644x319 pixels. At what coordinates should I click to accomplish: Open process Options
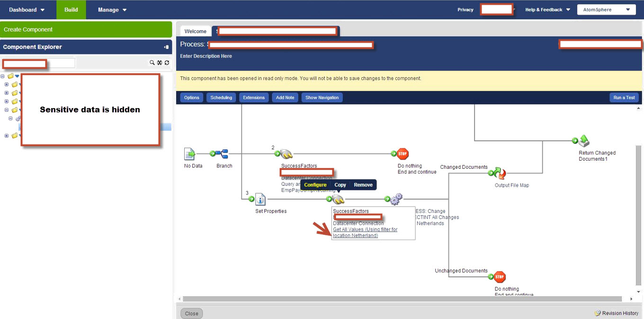192,98
